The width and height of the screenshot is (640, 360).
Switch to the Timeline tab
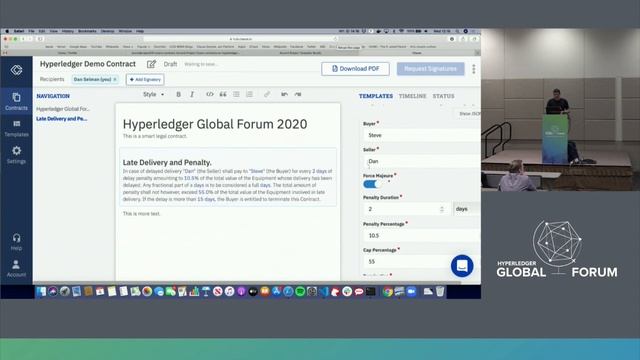[x=412, y=96]
